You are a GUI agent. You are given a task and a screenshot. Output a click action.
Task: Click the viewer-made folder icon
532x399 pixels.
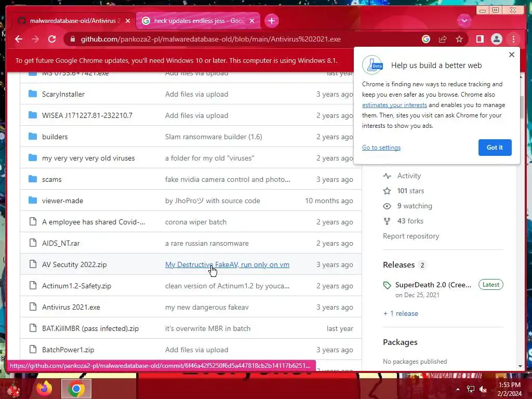point(33,200)
